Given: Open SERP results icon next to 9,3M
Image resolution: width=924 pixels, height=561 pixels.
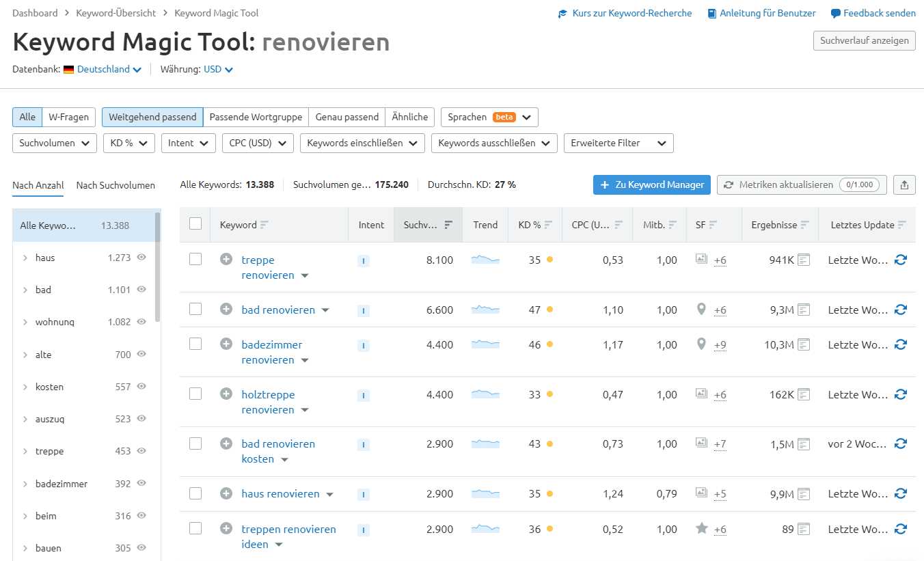Looking at the screenshot, I should (x=804, y=310).
